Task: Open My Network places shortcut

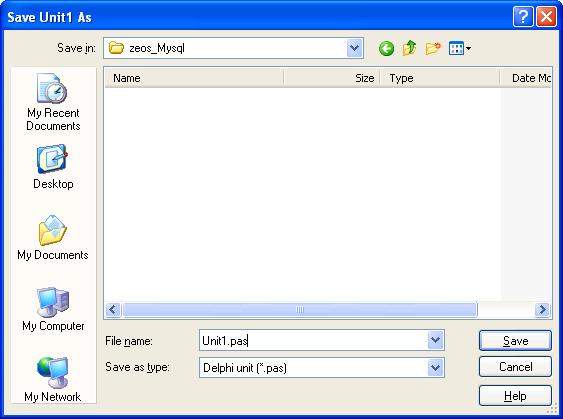Action: (53, 380)
